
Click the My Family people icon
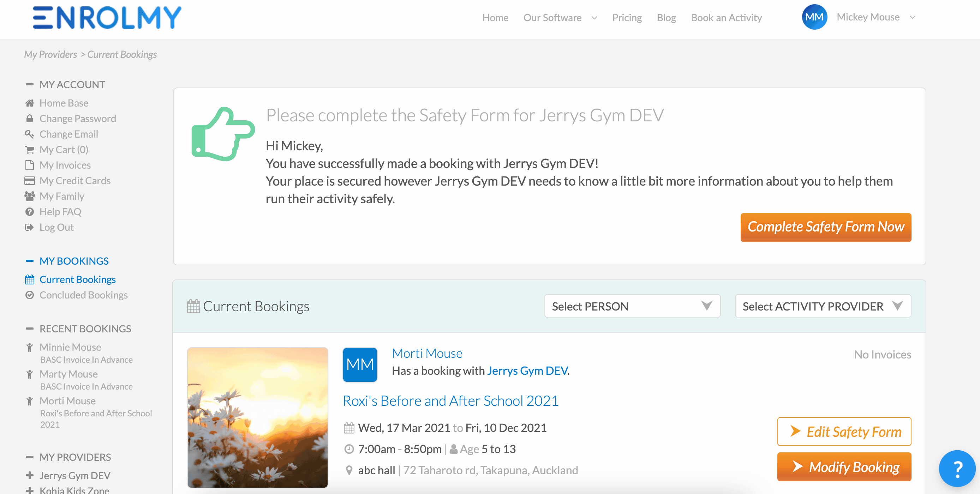(29, 196)
